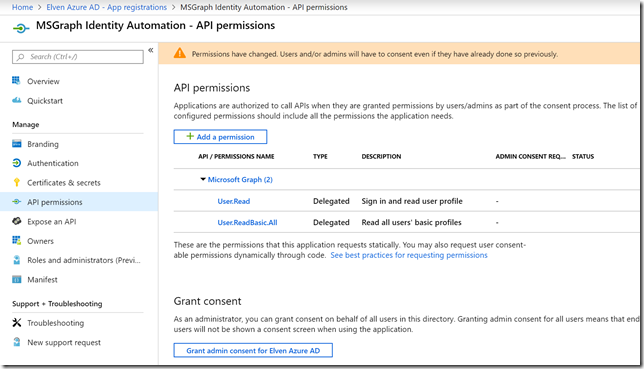Click the New support request icon
This screenshot has height=369, width=644.
pyautogui.click(x=16, y=342)
